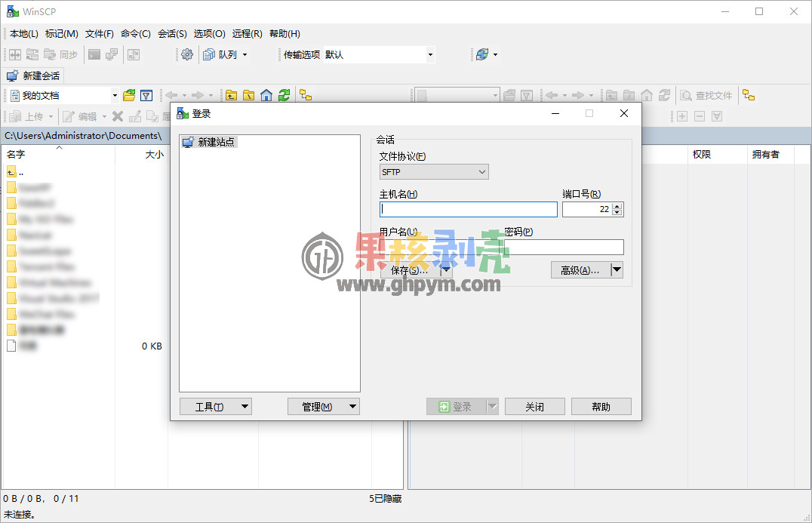Open directory via the open-folder toolbar icon

(128, 94)
